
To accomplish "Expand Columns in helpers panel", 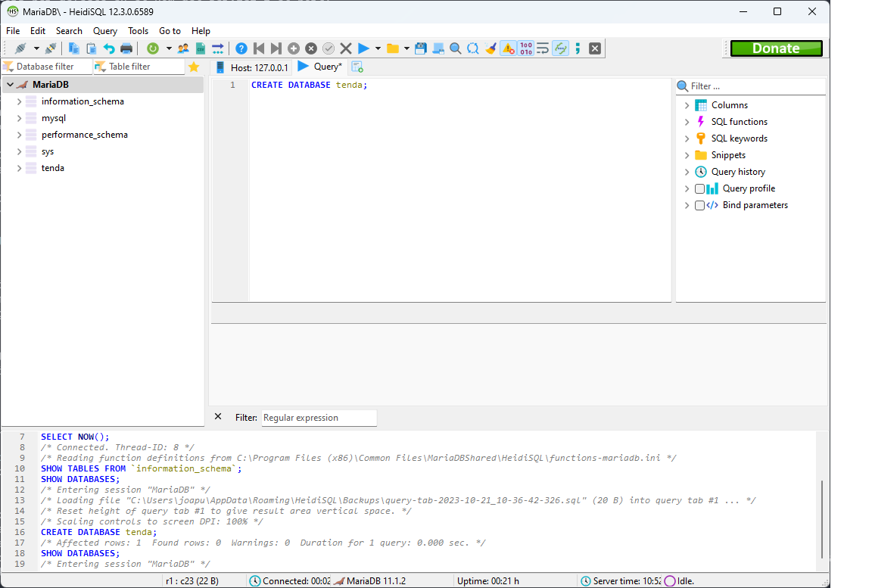I will point(687,106).
